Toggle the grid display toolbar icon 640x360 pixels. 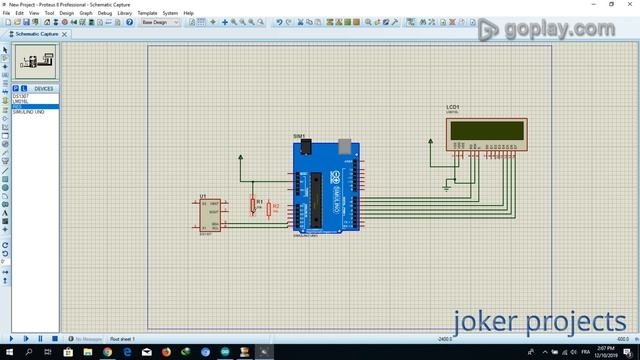(201, 22)
